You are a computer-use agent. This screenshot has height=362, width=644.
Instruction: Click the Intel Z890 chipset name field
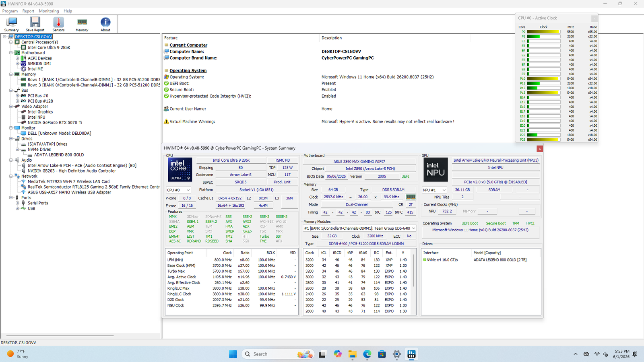370,169
